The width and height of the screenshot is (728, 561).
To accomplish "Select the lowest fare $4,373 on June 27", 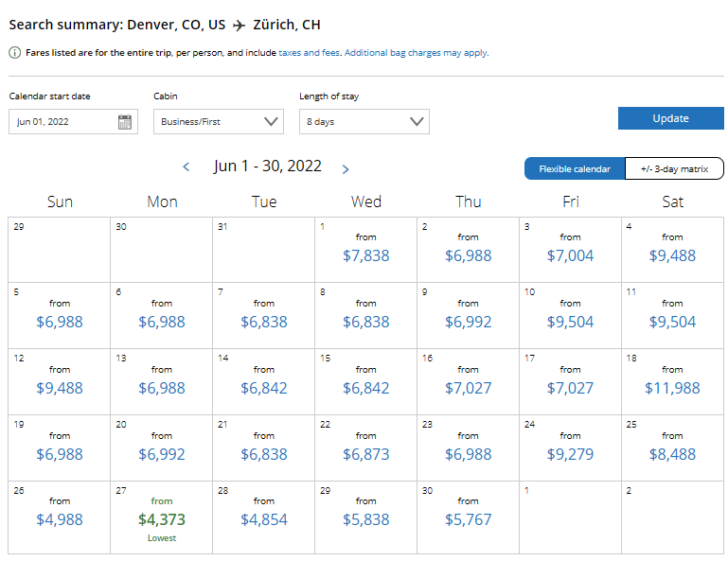I will click(162, 519).
